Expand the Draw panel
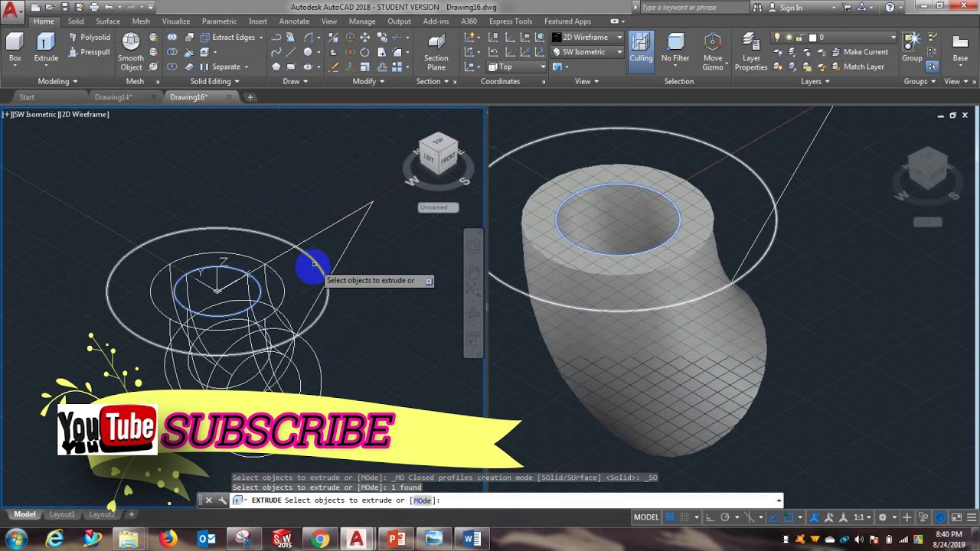The image size is (980, 551). click(295, 81)
